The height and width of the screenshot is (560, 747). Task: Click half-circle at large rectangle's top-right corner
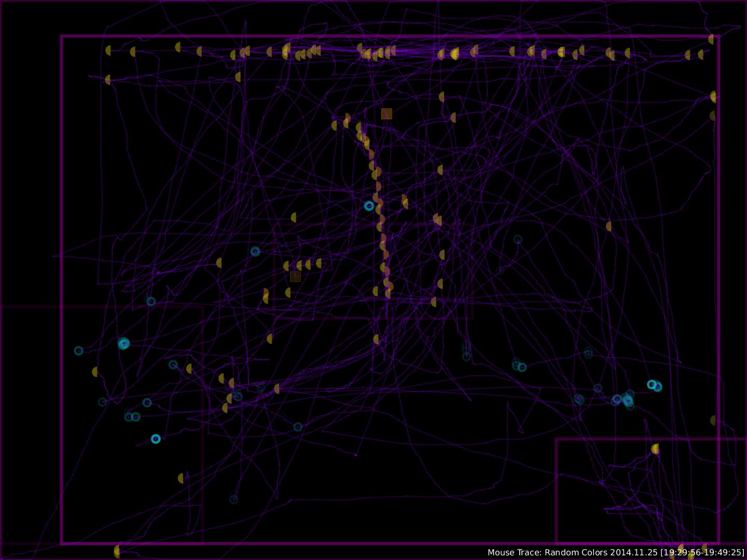[x=712, y=39]
